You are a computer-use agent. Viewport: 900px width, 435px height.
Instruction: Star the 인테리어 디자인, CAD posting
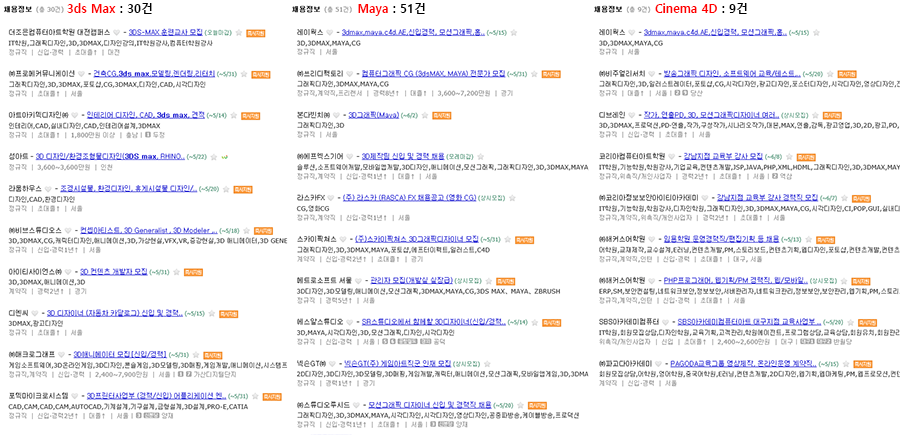coord(234,115)
